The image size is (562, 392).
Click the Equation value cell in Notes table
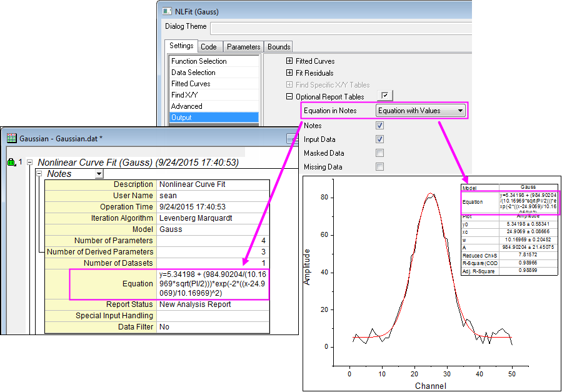213,284
